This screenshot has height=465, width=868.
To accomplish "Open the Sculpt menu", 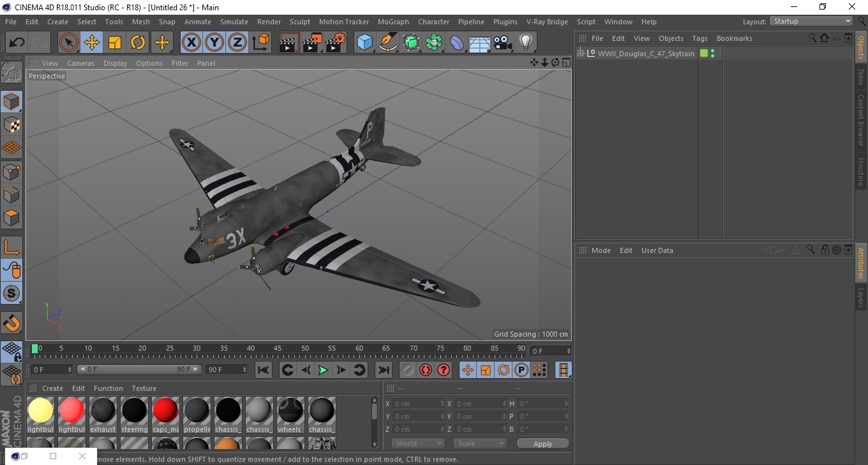I will click(300, 22).
